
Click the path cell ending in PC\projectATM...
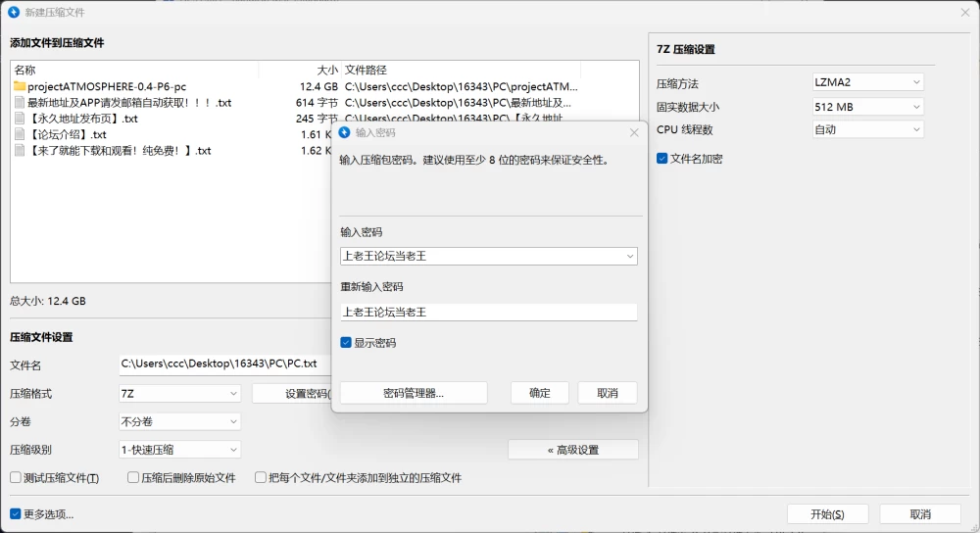[462, 86]
